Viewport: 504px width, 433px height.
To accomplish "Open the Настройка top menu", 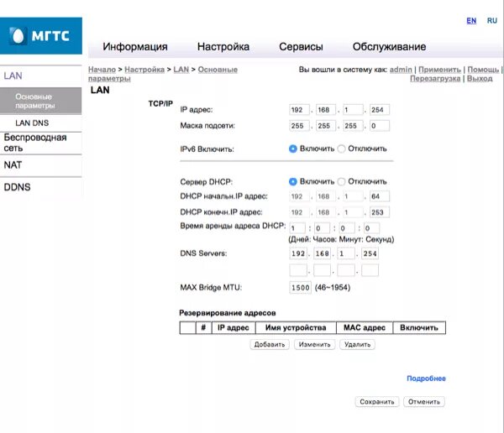I will coord(223,47).
